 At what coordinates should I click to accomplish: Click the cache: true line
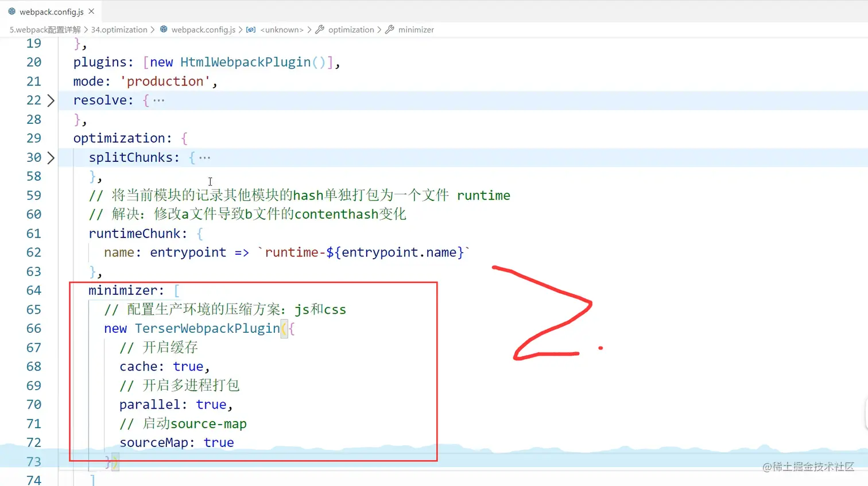(x=165, y=367)
